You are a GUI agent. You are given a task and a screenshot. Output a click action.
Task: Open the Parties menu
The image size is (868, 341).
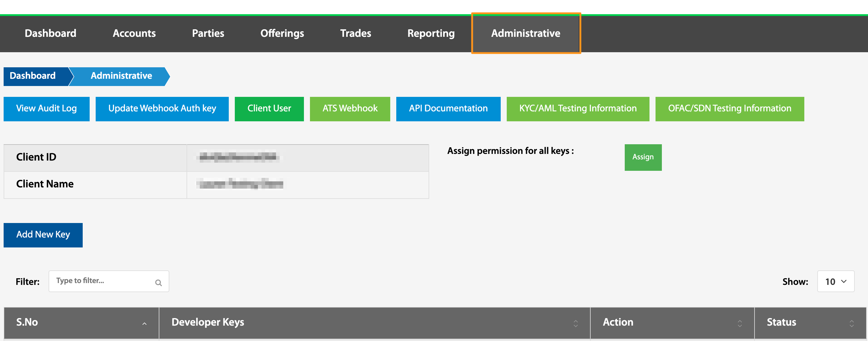pyautogui.click(x=208, y=33)
